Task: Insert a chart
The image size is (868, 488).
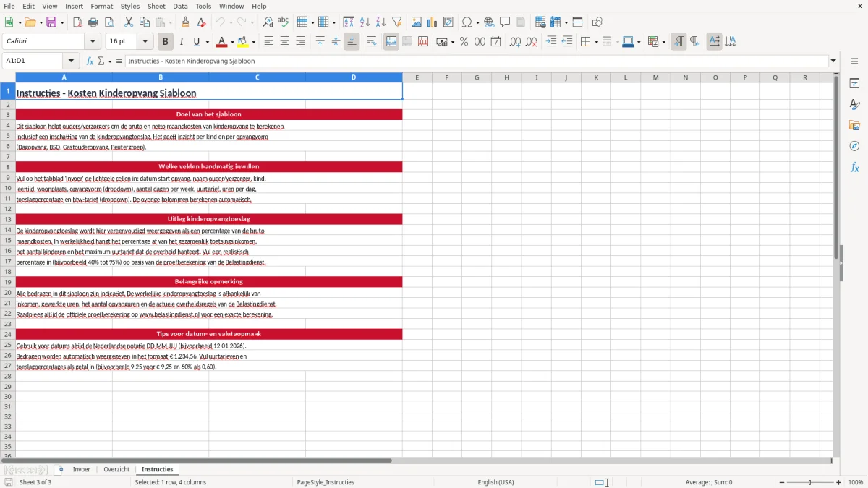Action: pyautogui.click(x=433, y=22)
